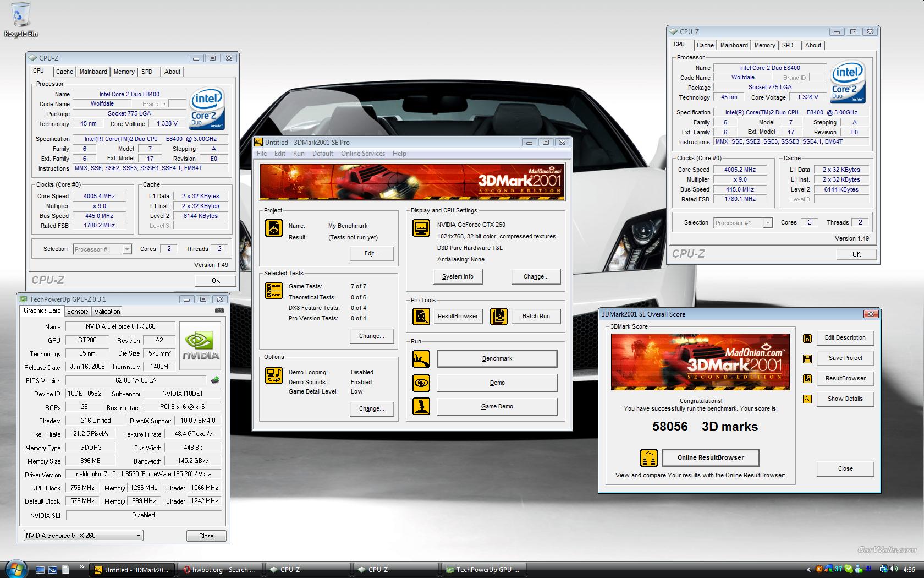Click Save Project button in score window
Screen dimensions: 924x578
(845, 358)
